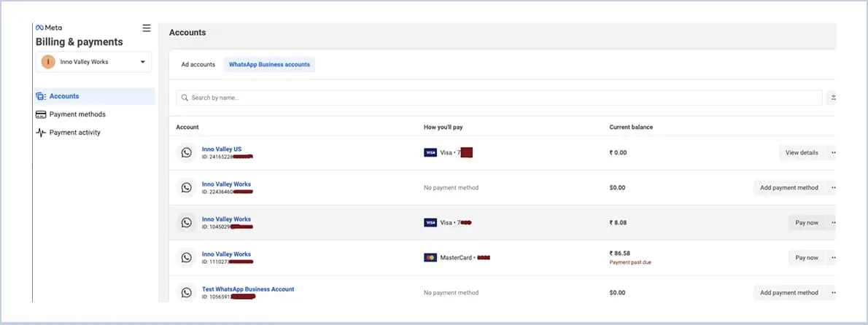The height and width of the screenshot is (325, 868).
Task: Open more options for the ₹8.08 row
Action: click(x=832, y=223)
